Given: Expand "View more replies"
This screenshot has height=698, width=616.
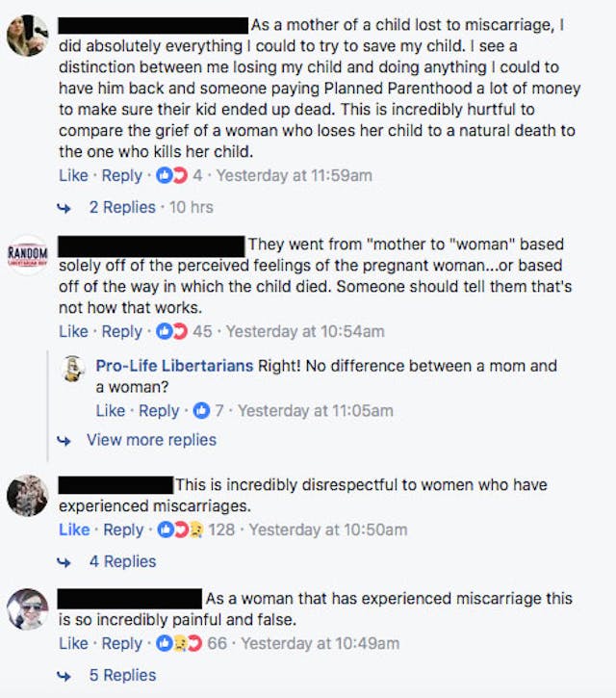Looking at the screenshot, I should (151, 440).
